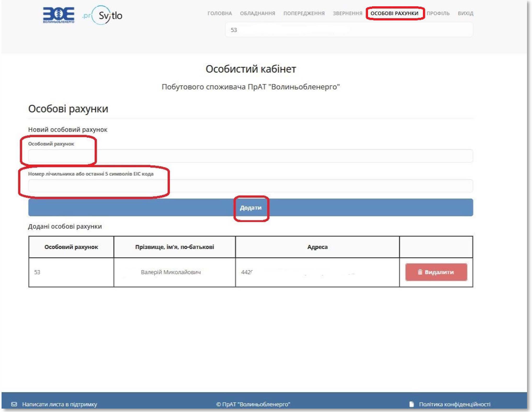Click the account number 53 table cell

coord(71,272)
